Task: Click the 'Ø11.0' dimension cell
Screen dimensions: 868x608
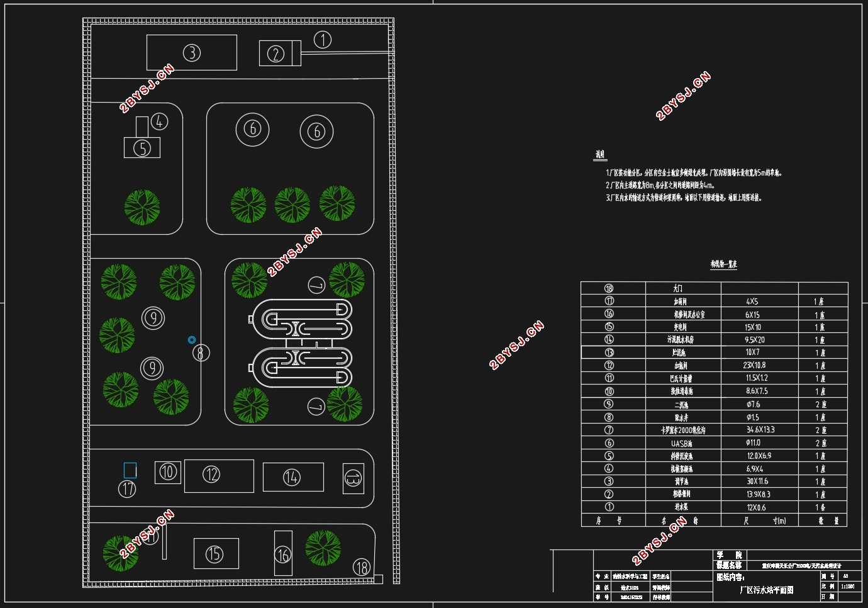Action: (x=760, y=443)
